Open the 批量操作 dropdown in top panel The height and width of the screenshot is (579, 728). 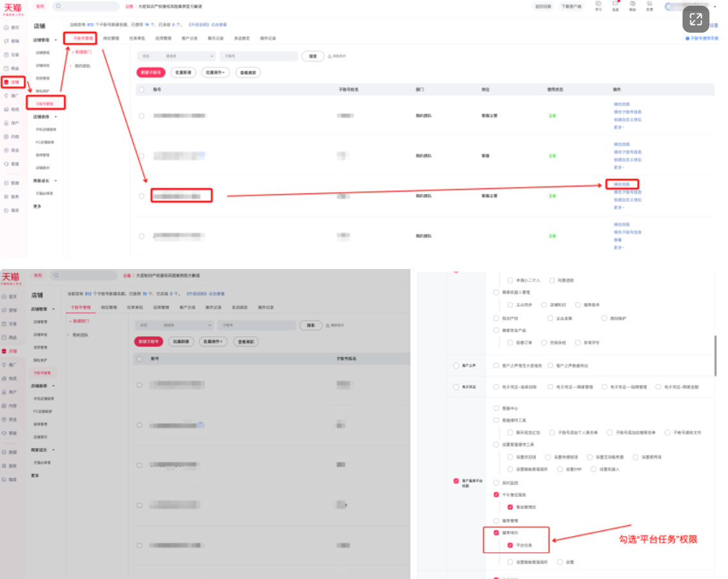coord(216,73)
